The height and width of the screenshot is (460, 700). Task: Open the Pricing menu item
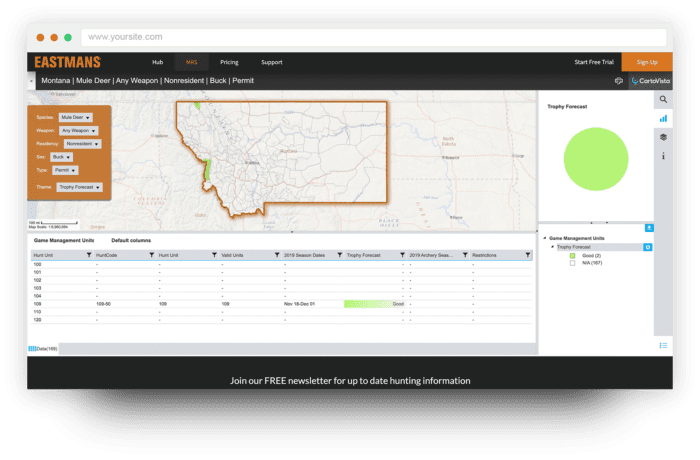coord(229,62)
